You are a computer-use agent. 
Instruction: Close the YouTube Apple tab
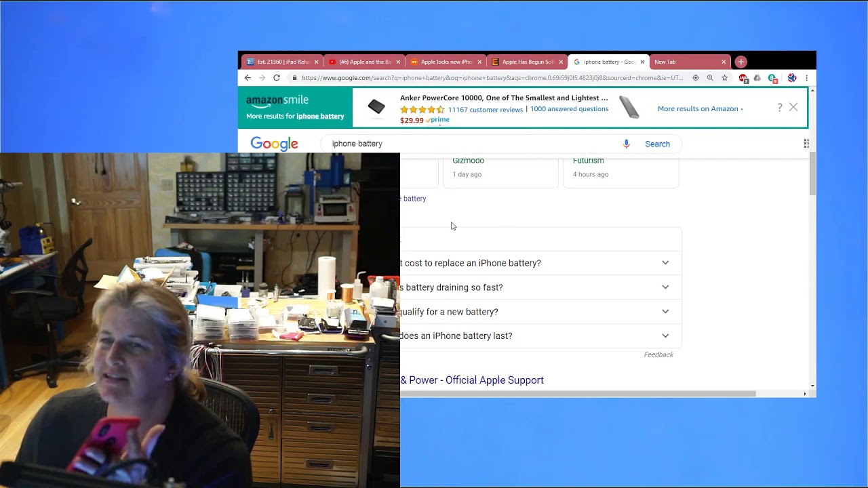point(398,62)
